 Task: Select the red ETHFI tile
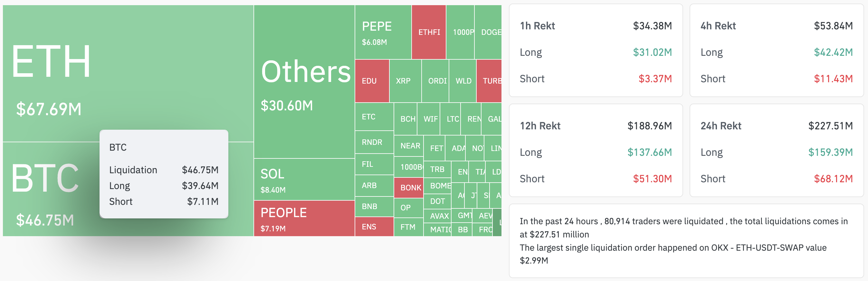(x=429, y=32)
